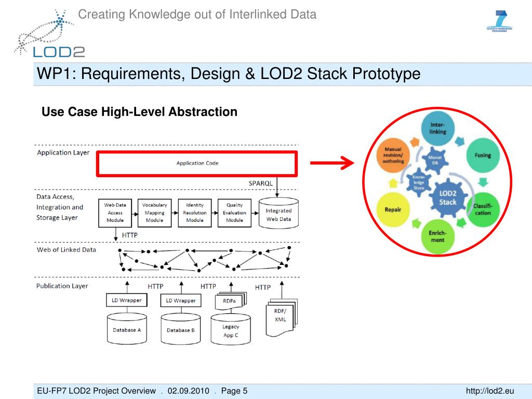
Task: Select the Database A cylinder
Action: pyautogui.click(x=127, y=328)
